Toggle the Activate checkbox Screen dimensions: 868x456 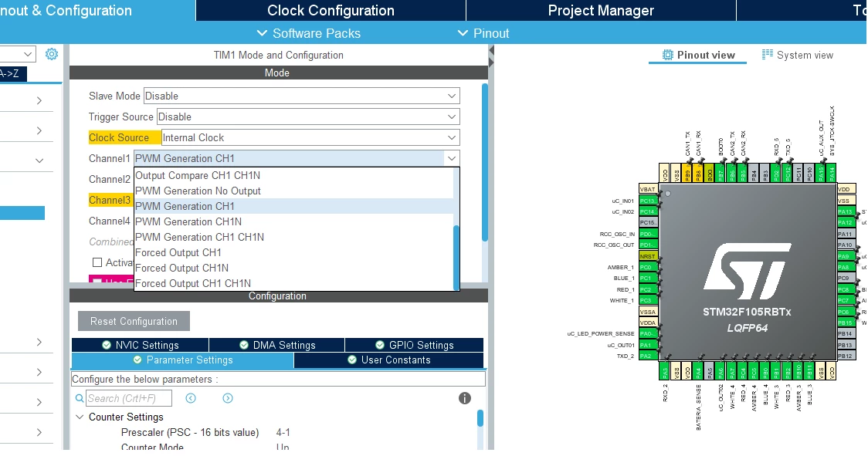97,262
